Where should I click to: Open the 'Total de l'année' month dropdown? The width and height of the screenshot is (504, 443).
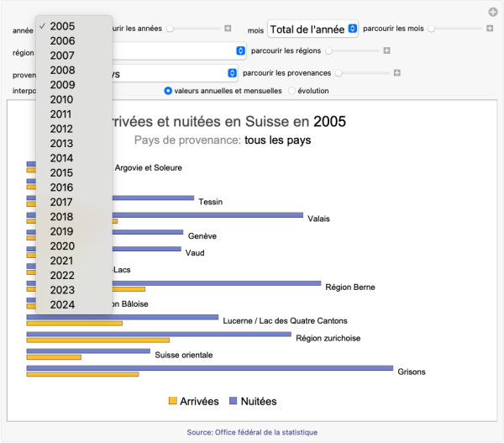(x=313, y=29)
